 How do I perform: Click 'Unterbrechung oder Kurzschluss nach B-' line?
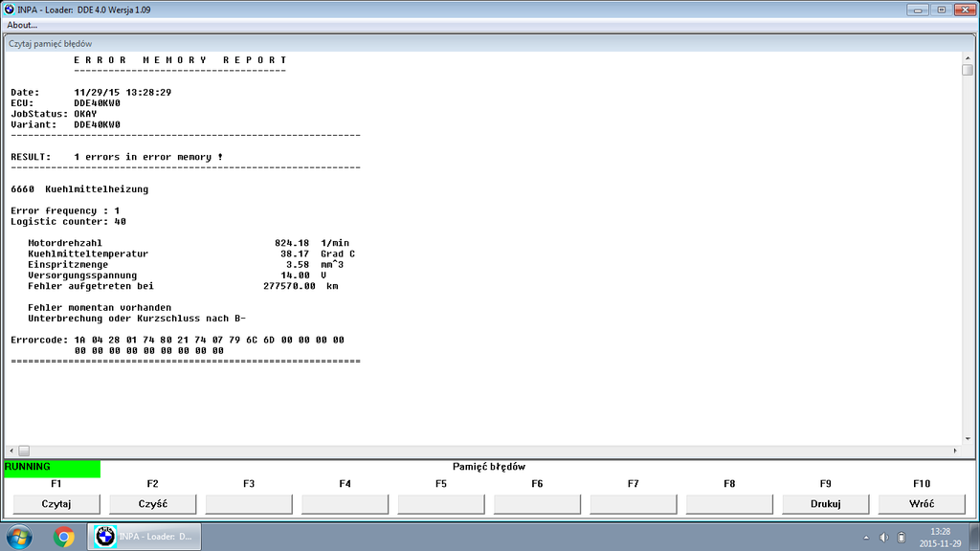[136, 318]
